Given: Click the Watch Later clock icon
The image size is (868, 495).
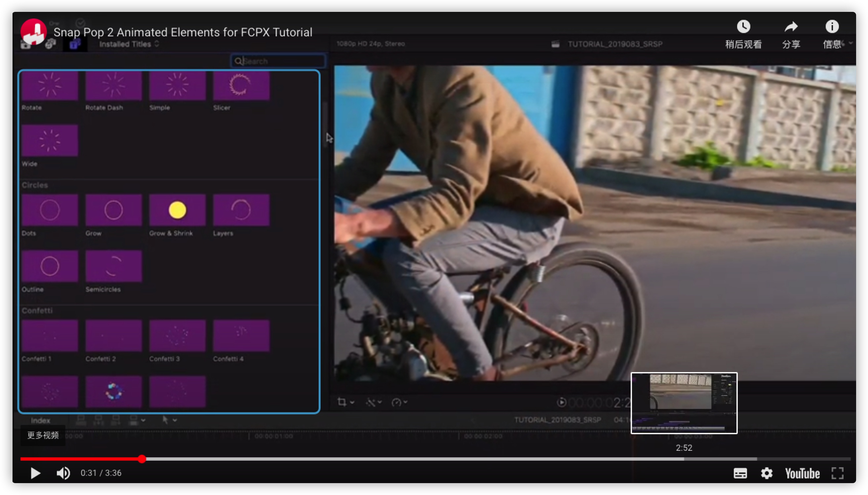Looking at the screenshot, I should point(743,27).
